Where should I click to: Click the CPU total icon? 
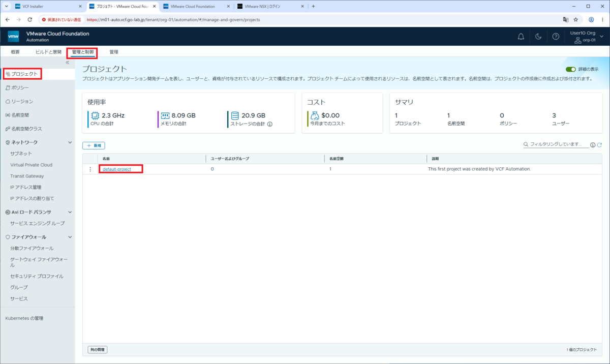click(95, 115)
